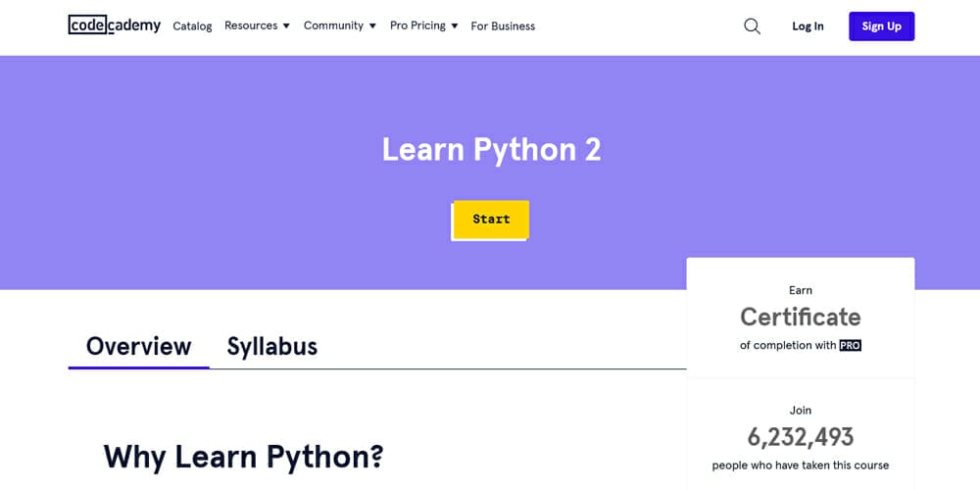Click the Community label in the navbar

pos(333,25)
